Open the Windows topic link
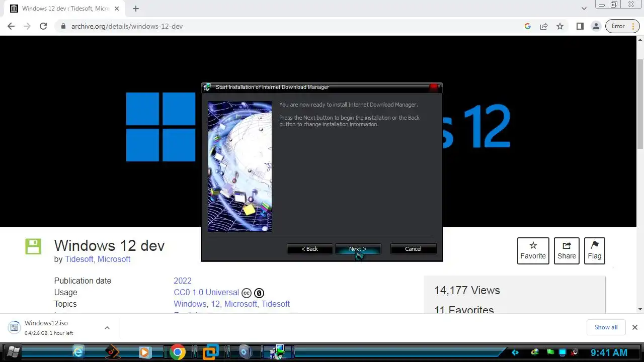This screenshot has width=644, height=362. (190, 304)
